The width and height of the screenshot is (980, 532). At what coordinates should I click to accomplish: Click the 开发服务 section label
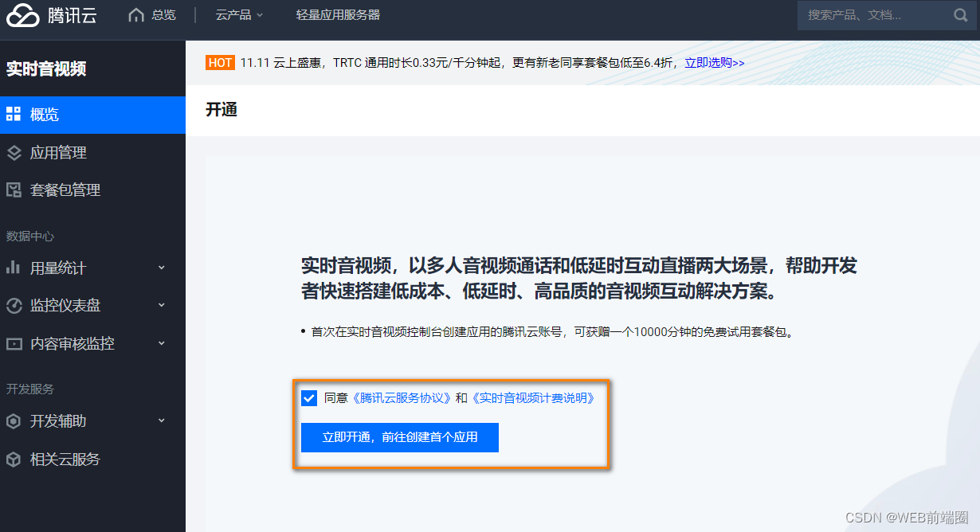pos(30,389)
